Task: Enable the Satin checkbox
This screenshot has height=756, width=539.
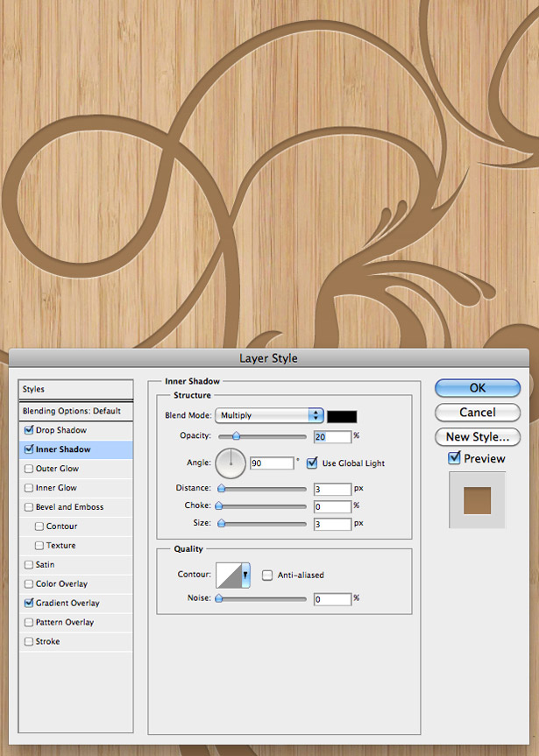Action: [x=29, y=564]
